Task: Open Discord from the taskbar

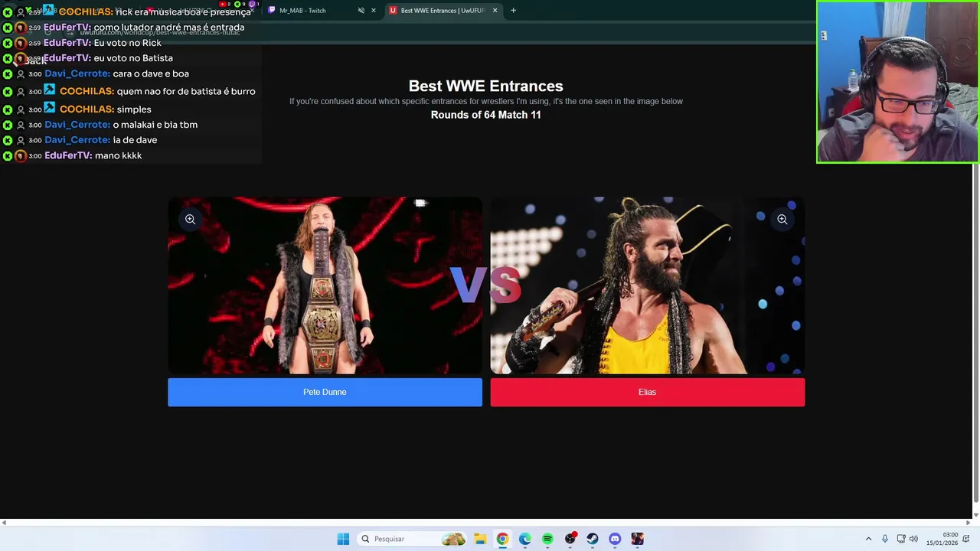Action: (615, 539)
